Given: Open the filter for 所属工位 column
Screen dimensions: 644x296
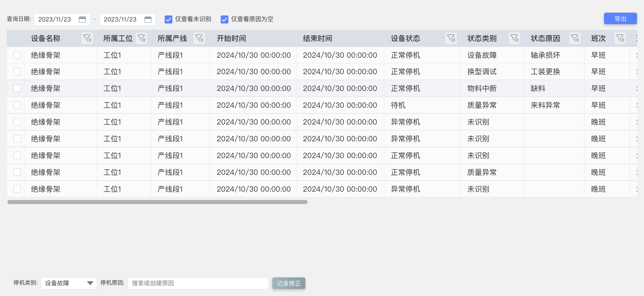Looking at the screenshot, I should tap(142, 39).
